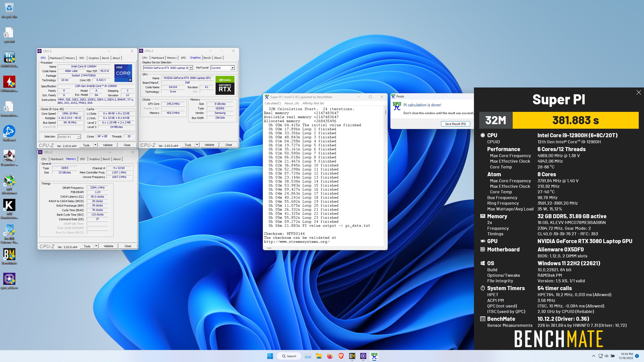This screenshot has width=644, height=362.
Task: Click the volume icon in system tray
Action: click(607, 356)
